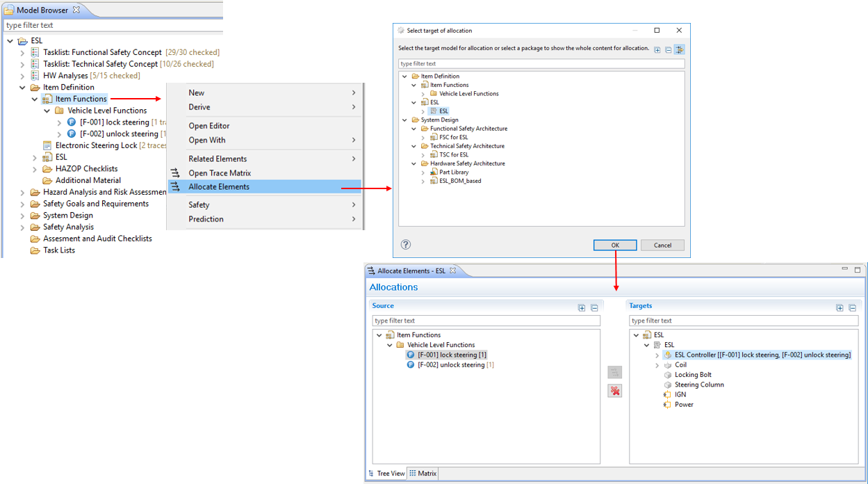Screen dimensions: 868x484
Task: Expand HAZOP Checklists folder
Action: 35,169
